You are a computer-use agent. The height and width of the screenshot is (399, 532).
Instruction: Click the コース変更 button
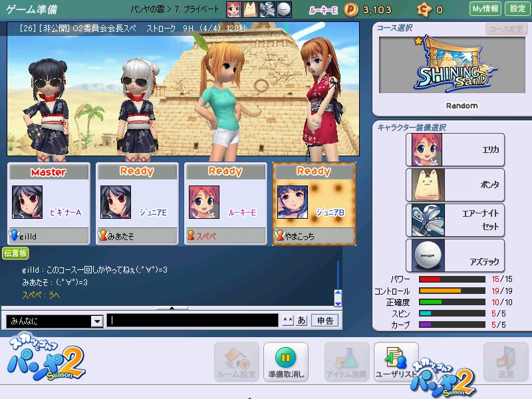[506, 29]
